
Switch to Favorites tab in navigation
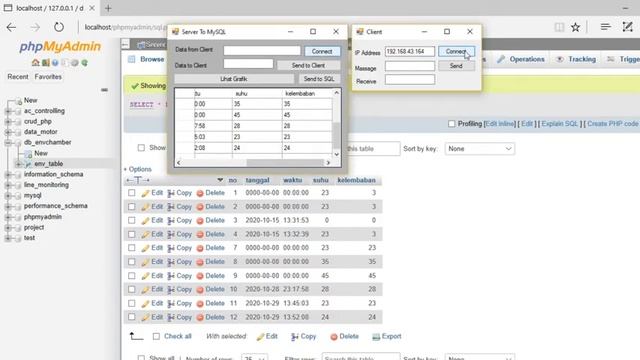tap(48, 77)
